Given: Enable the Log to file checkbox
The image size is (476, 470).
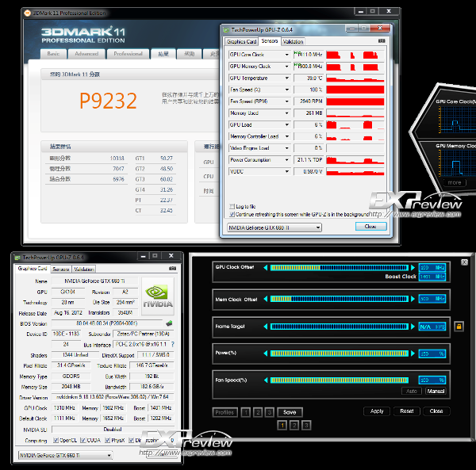Looking at the screenshot, I should coord(232,207).
